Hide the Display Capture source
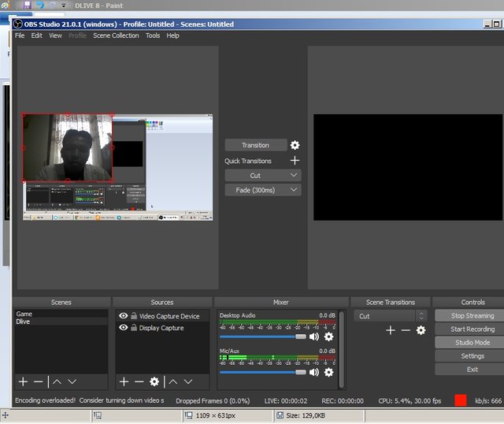Viewport: 504px width, 424px height. click(123, 328)
